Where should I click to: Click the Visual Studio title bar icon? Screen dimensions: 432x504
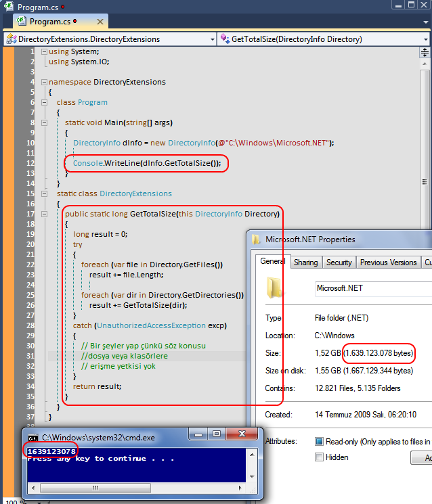pos(8,6)
